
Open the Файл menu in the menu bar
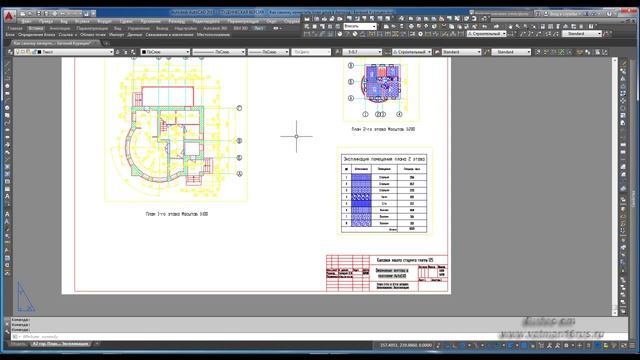[27, 21]
